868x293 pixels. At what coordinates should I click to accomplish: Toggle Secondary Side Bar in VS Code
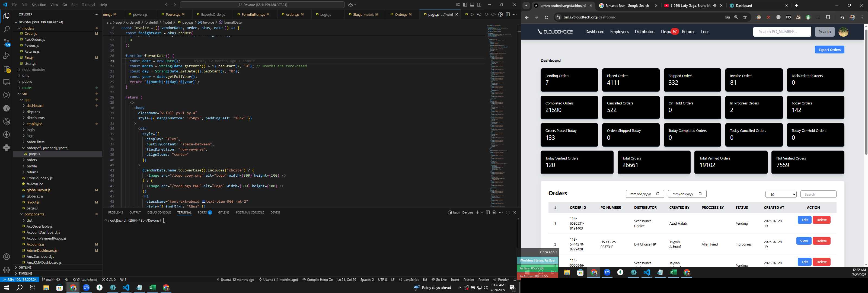[479, 5]
